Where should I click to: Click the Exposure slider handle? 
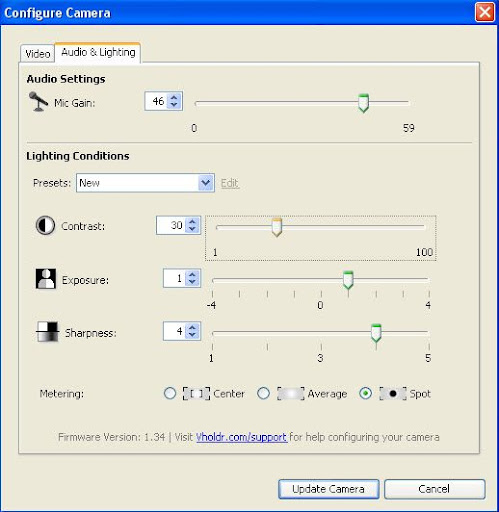[x=348, y=280]
